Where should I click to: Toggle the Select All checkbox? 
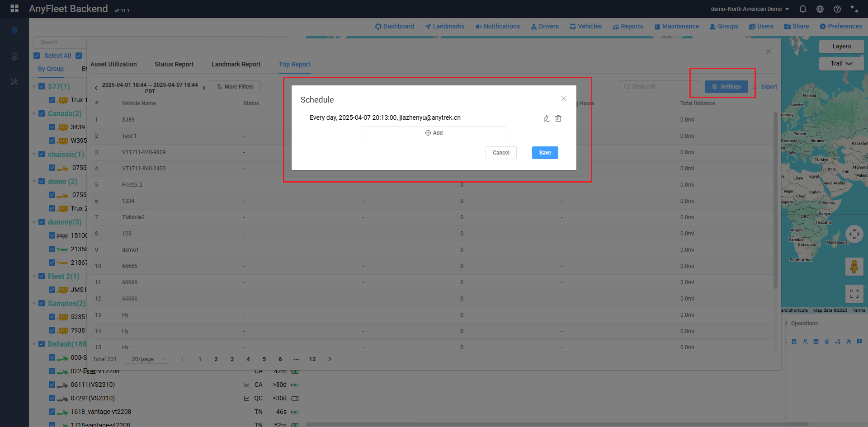click(37, 56)
